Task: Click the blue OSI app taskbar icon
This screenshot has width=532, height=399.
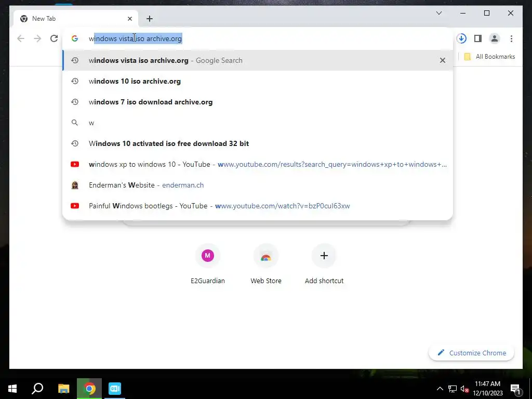Action: [115, 389]
